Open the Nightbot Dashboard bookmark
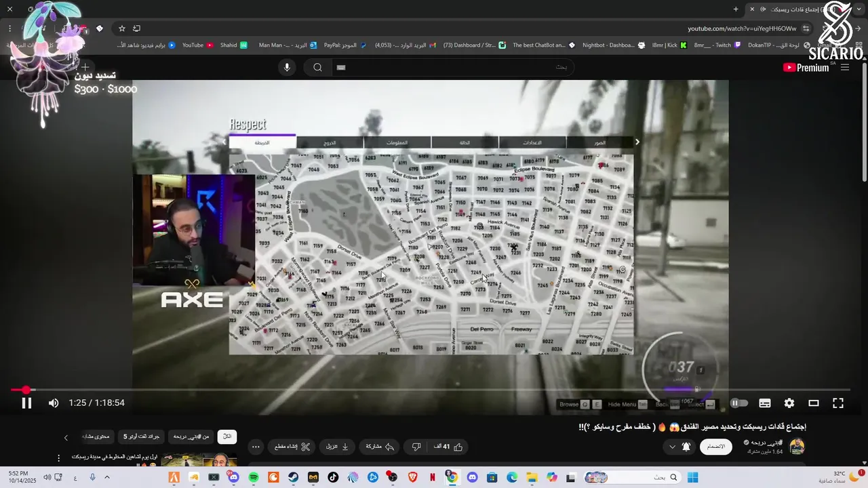868x488 pixels. 614,45
